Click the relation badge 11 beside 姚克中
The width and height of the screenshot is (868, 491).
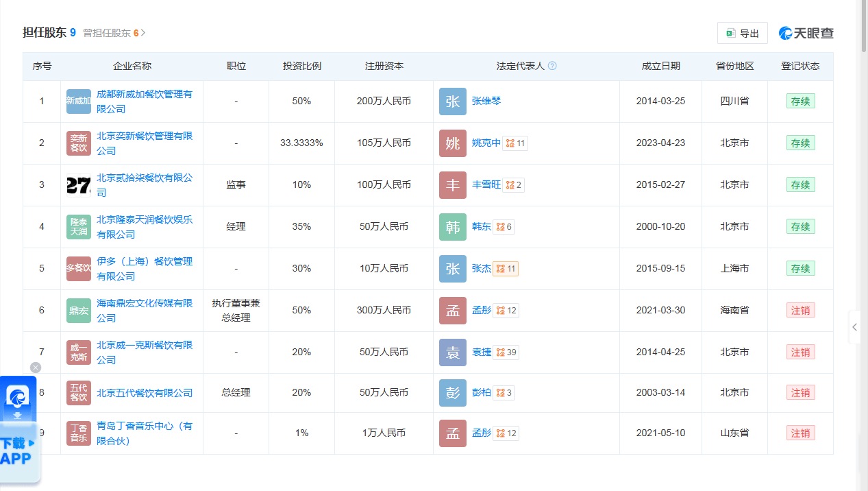[x=515, y=143]
